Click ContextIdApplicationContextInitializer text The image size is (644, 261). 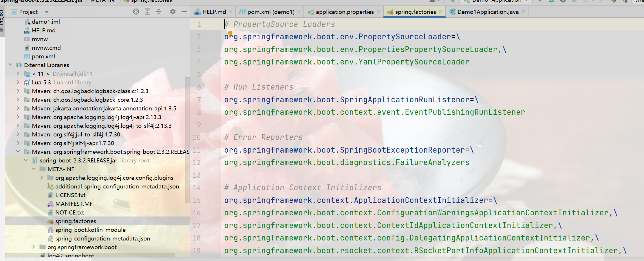[x=465, y=225]
